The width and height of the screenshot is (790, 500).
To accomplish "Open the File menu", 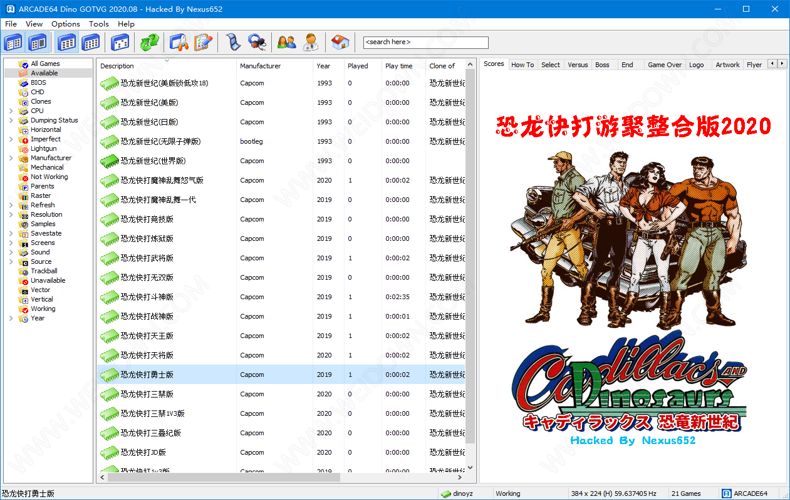I will point(11,24).
